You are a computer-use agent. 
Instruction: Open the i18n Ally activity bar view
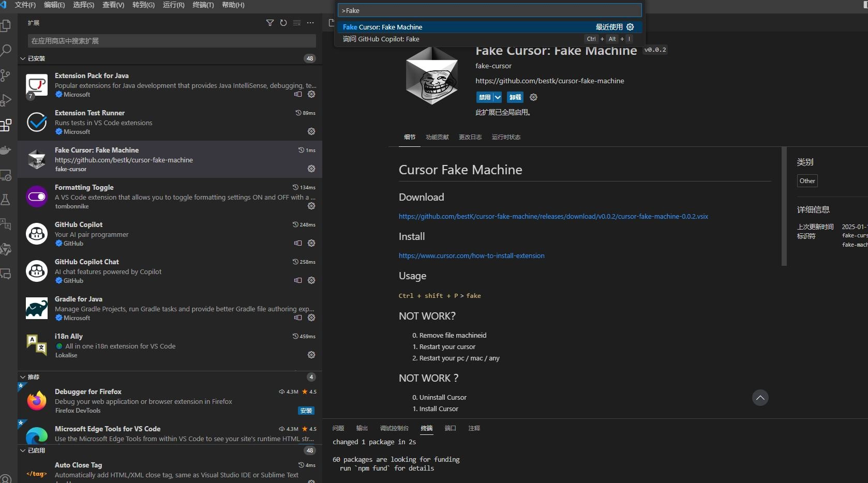6,224
